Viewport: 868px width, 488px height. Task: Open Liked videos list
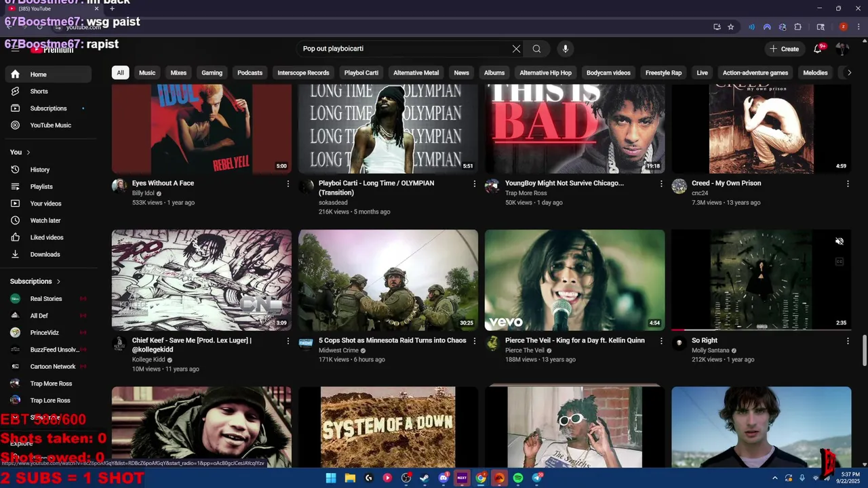pyautogui.click(x=47, y=237)
